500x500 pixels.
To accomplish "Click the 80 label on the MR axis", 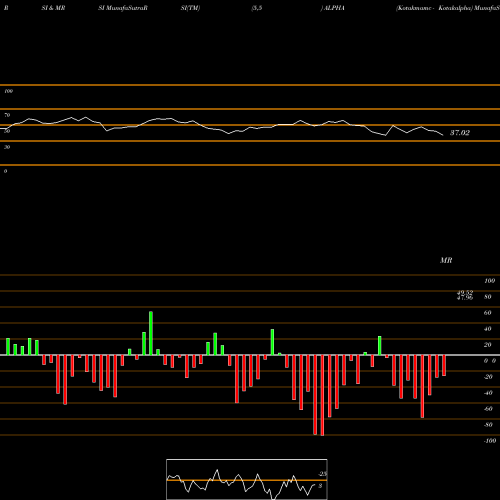I will pyautogui.click(x=488, y=297).
